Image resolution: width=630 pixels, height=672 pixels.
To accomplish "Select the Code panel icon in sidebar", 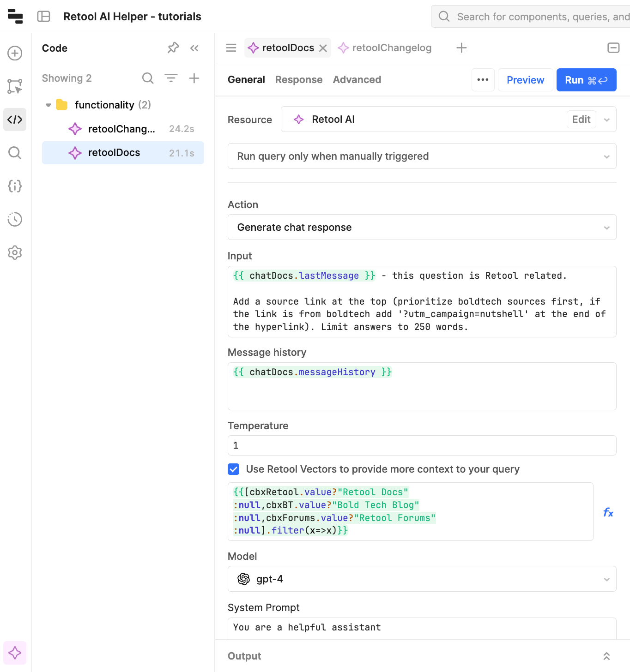I will tap(15, 120).
